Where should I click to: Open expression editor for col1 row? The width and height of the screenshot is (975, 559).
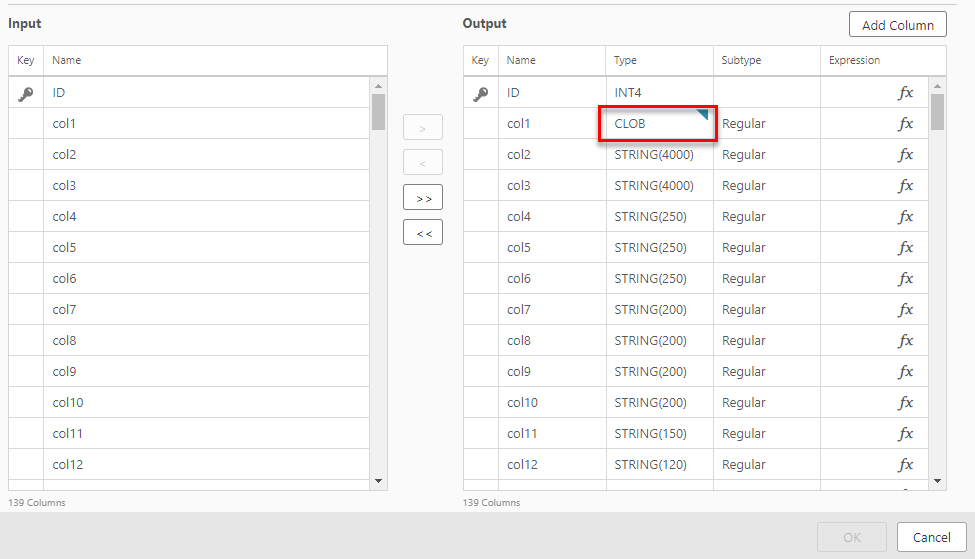[x=905, y=124]
